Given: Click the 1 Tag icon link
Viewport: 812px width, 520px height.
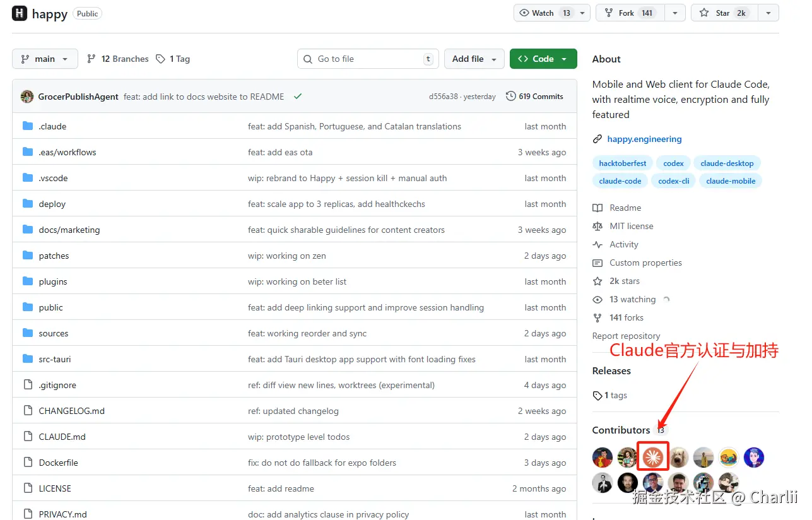Looking at the screenshot, I should 173,59.
